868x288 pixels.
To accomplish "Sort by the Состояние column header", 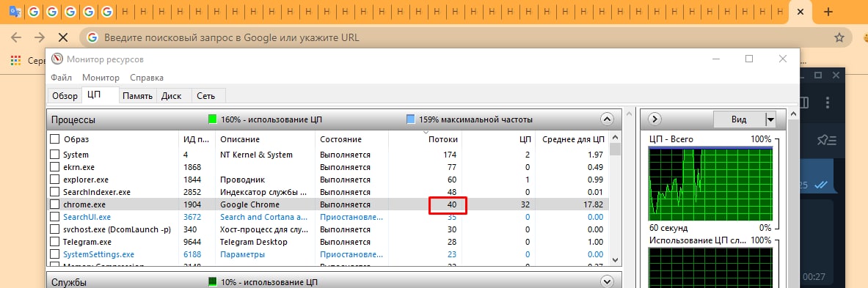I will point(352,139).
